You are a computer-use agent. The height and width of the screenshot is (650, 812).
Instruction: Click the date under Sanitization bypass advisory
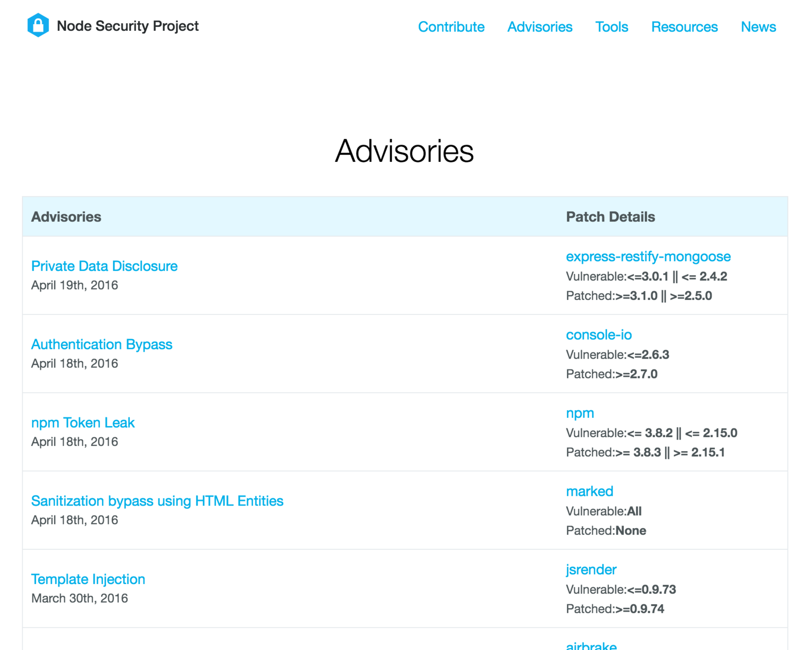point(75,520)
